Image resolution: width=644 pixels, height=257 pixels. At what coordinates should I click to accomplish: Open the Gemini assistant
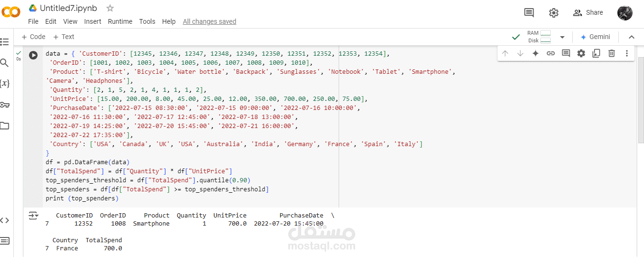point(595,37)
